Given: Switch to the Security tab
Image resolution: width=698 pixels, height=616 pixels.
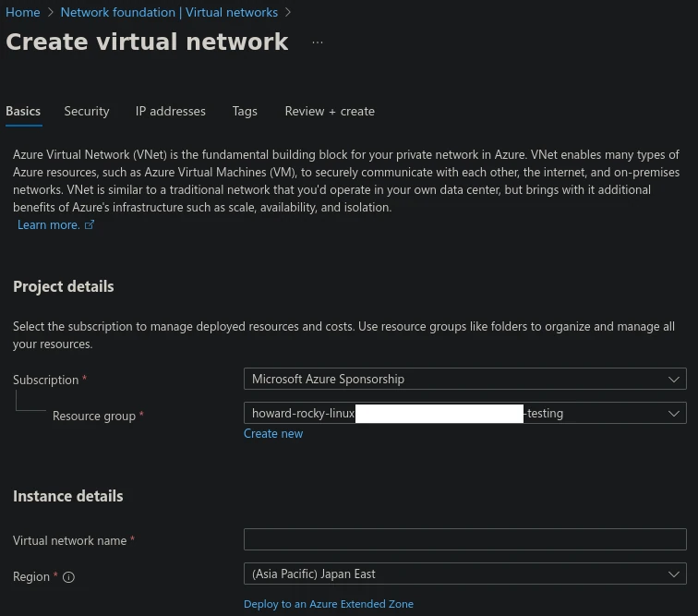Looking at the screenshot, I should point(87,112).
